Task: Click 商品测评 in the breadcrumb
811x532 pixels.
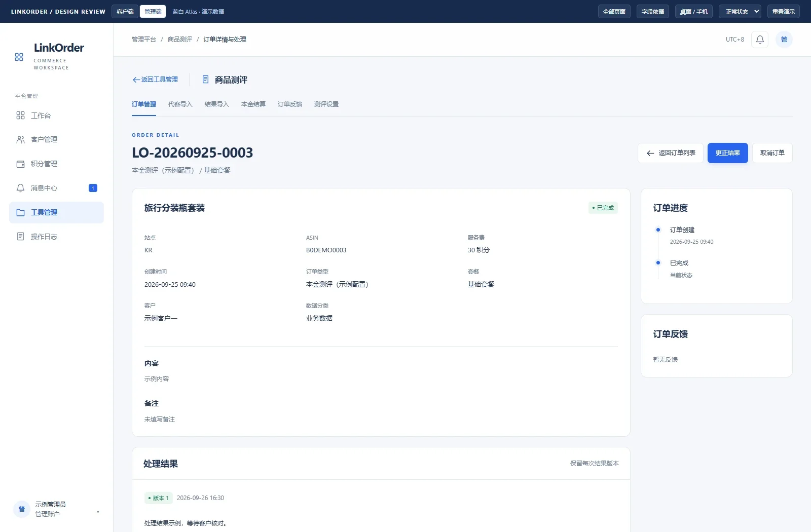Action: point(180,40)
